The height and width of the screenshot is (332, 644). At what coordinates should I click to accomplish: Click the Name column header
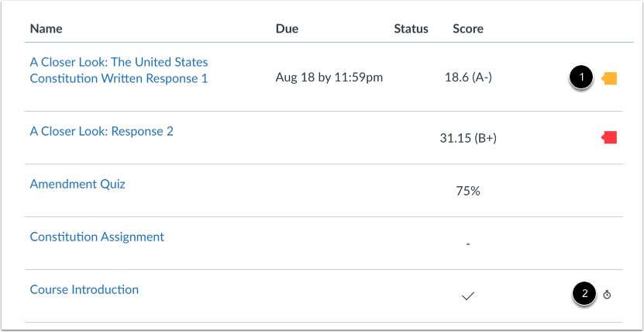(x=46, y=29)
